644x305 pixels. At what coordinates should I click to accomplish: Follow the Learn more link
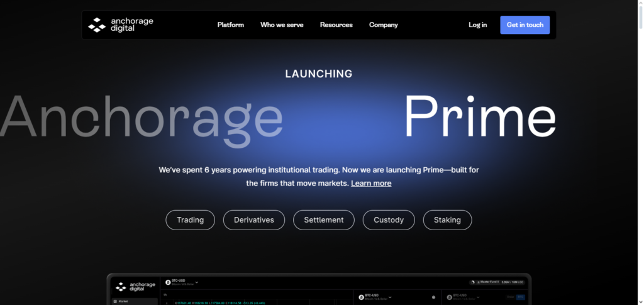click(x=371, y=183)
